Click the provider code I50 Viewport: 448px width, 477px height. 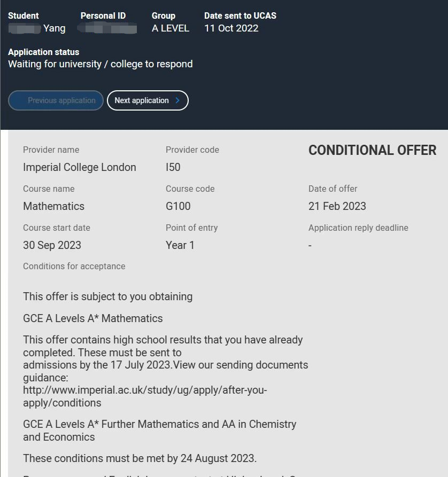point(173,167)
